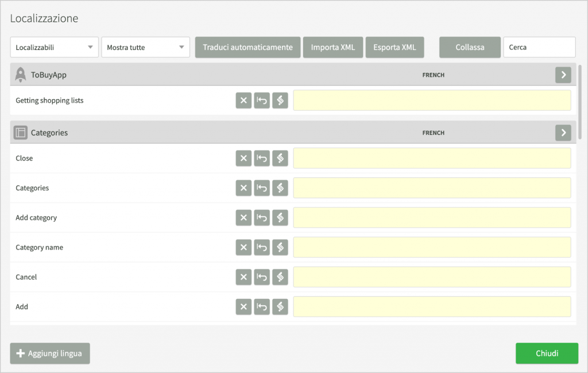Clear translation for Add category row
Screen dimensions: 588x373
coord(243,217)
